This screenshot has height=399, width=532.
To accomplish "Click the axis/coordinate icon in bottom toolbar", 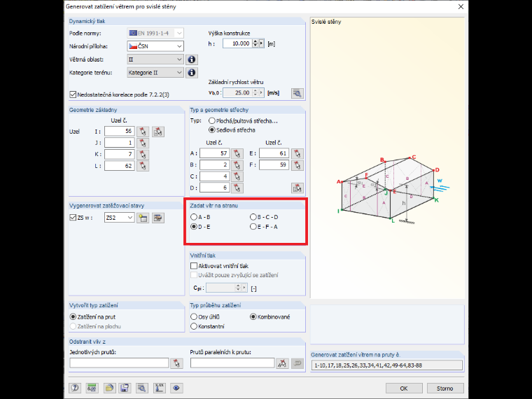I will tap(159, 388).
